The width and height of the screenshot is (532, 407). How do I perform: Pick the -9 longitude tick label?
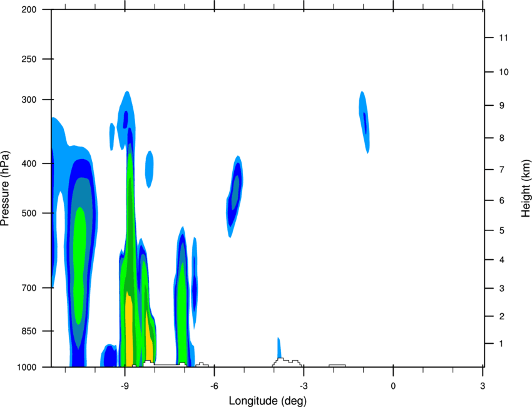point(125,386)
